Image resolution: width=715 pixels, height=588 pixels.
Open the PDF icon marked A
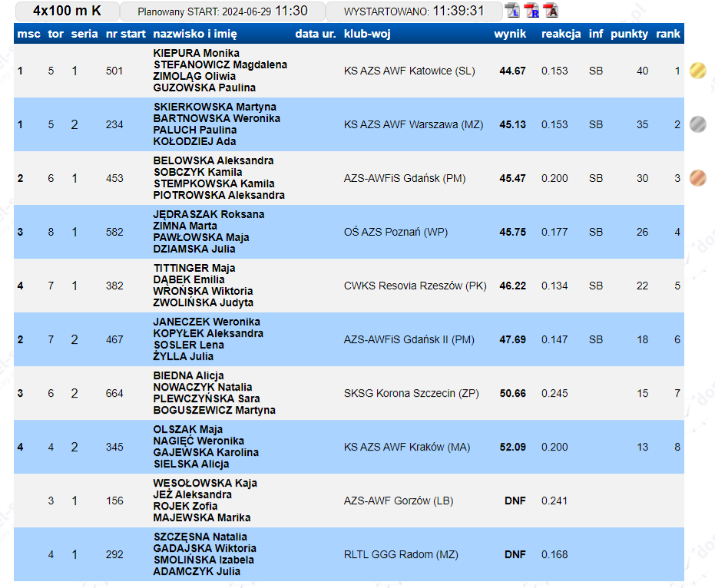point(551,11)
